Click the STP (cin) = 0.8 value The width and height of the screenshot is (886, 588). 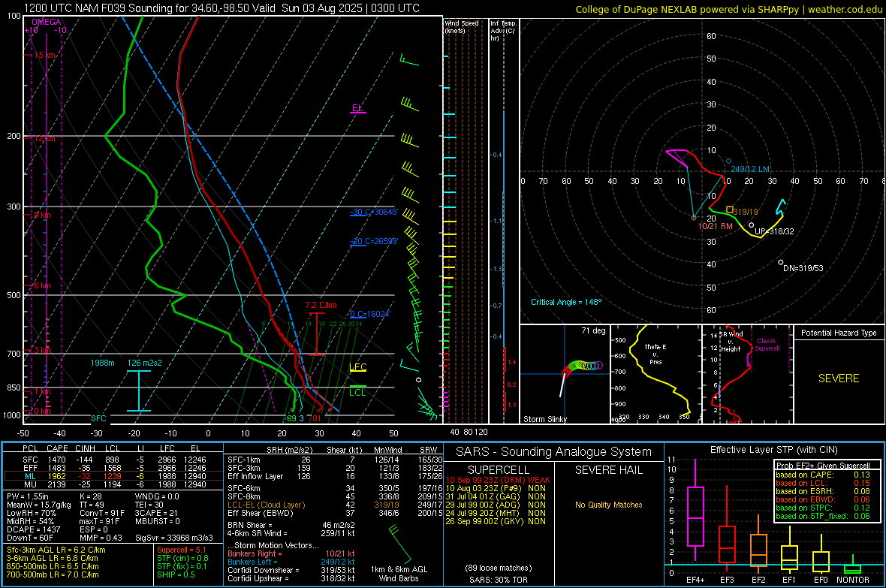[182, 558]
